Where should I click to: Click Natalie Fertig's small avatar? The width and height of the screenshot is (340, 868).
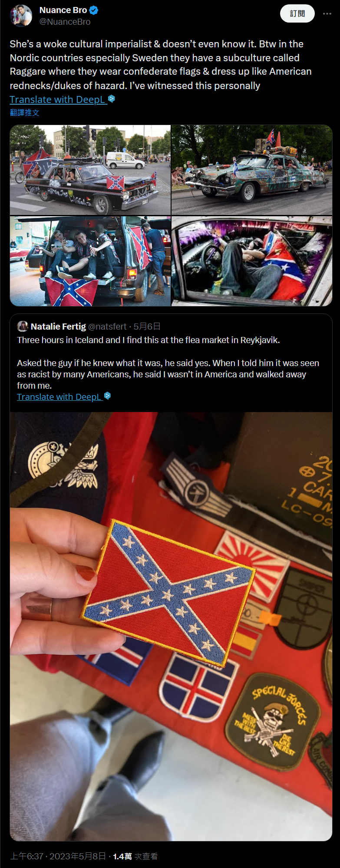click(23, 327)
